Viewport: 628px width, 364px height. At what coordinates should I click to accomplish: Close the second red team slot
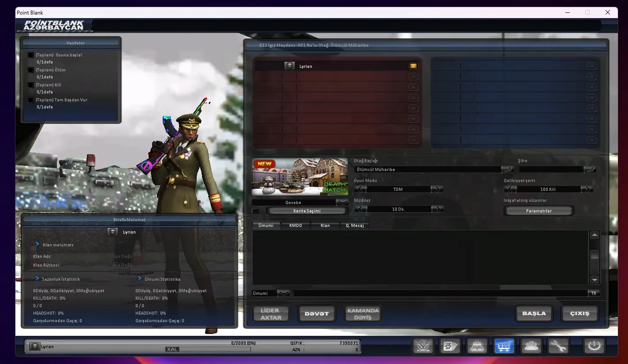413,77
